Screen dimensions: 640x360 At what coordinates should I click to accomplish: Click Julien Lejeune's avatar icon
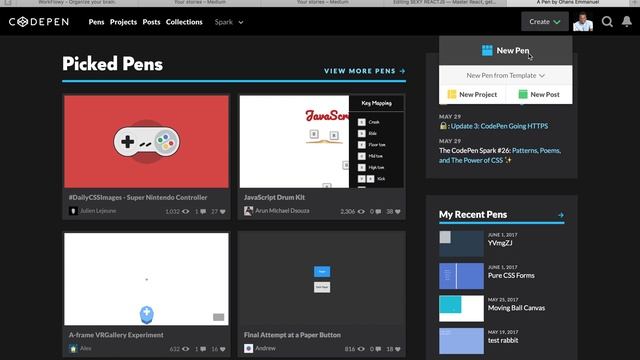click(x=73, y=211)
